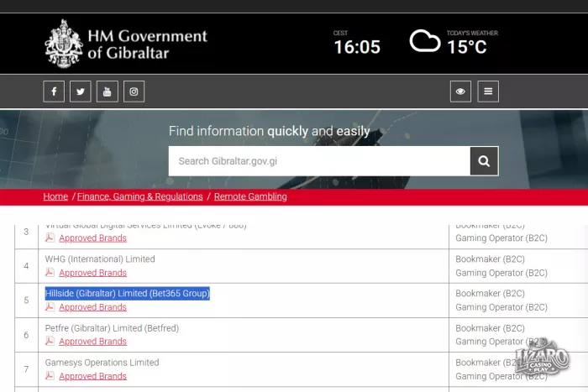Open the Facebook social icon
The height and width of the screenshot is (392, 588).
(x=54, y=91)
